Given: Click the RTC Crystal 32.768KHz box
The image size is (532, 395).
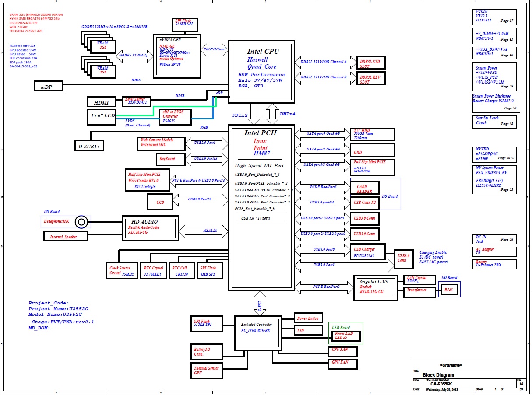Looking at the screenshot, I should (153, 270).
